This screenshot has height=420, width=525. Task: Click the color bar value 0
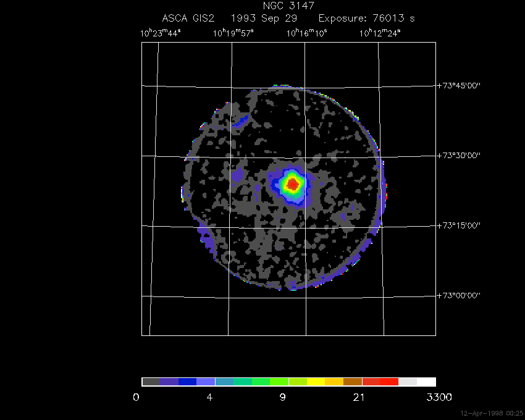coord(136,398)
